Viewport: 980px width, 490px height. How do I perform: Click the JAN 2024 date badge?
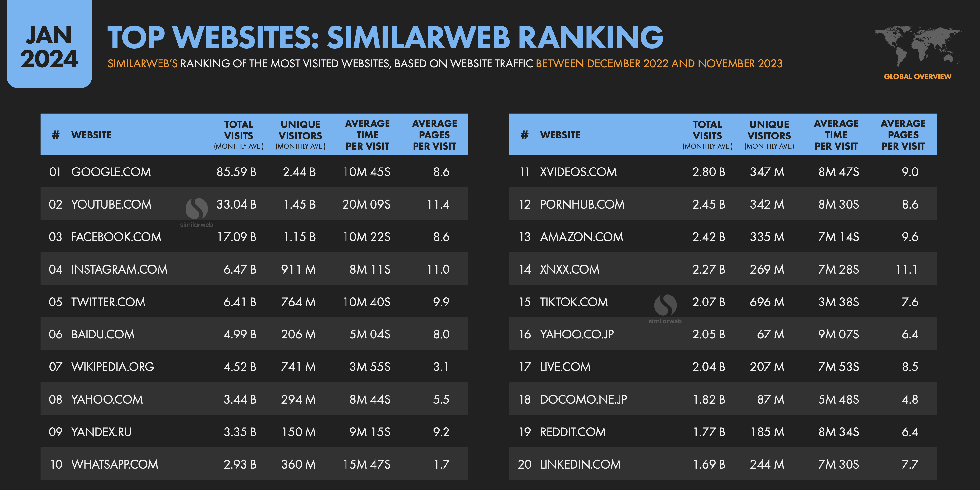coord(49,46)
